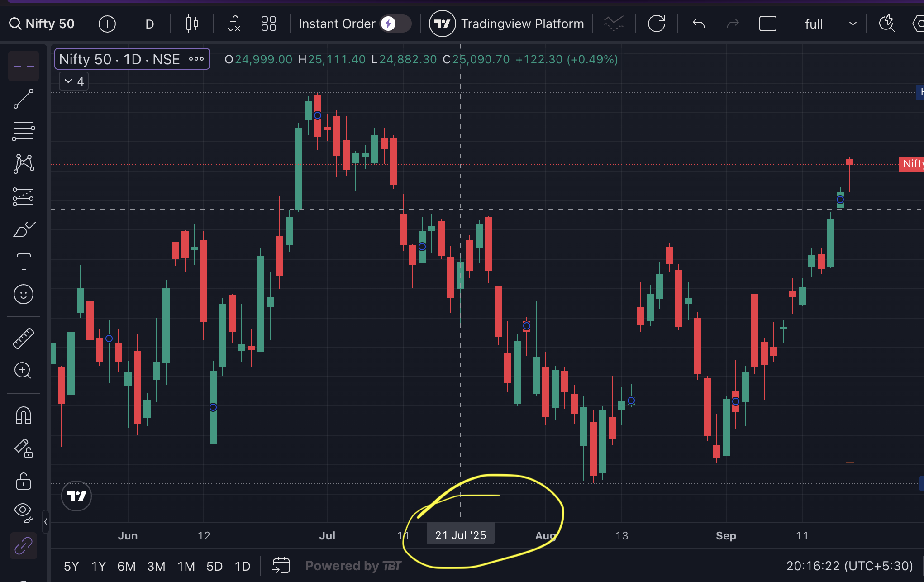Open the emoji icons tool

(x=24, y=295)
